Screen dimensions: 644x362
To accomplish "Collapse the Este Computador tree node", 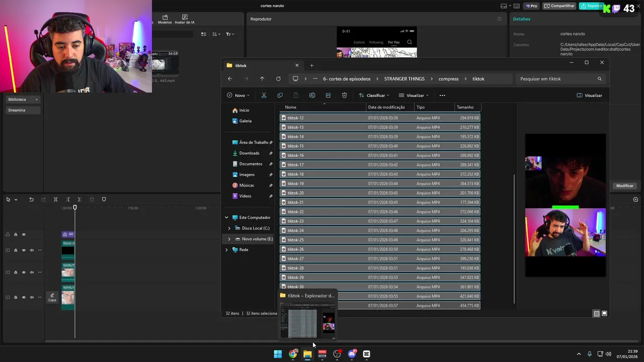I will [x=226, y=217].
